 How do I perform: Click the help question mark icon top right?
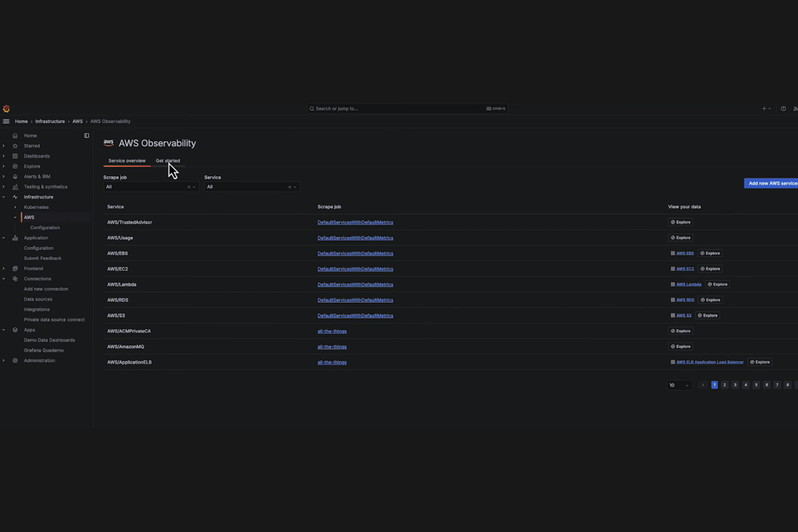tap(783, 108)
